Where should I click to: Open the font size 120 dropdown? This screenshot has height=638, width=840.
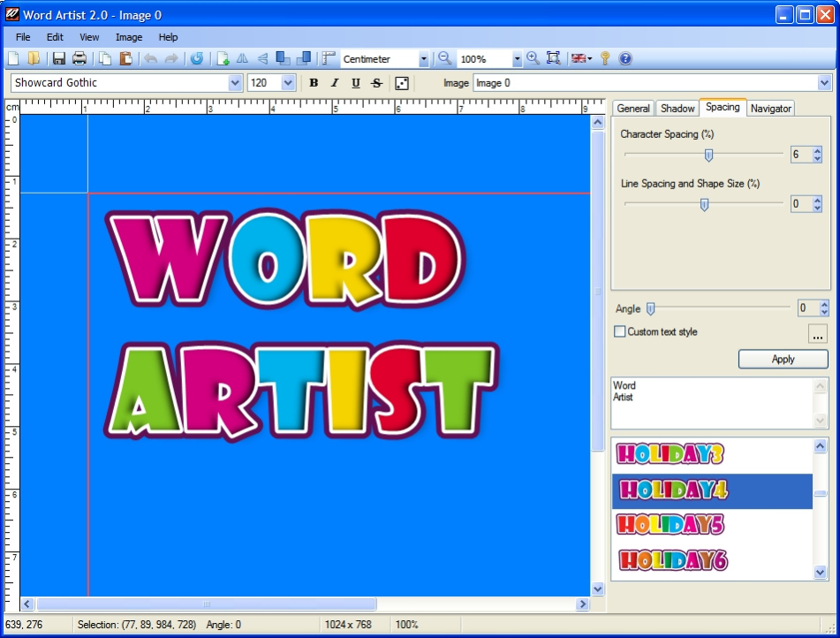click(x=288, y=83)
